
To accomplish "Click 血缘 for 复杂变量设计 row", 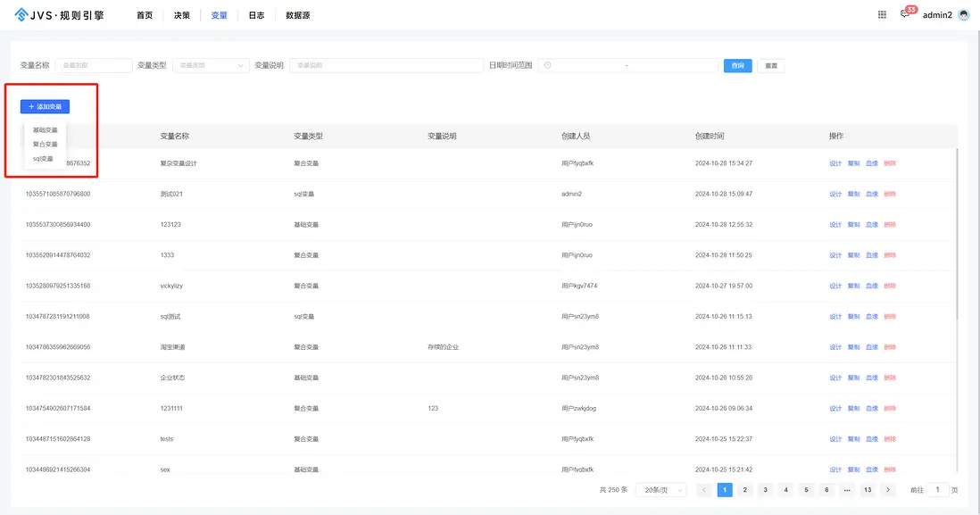I will pos(872,163).
